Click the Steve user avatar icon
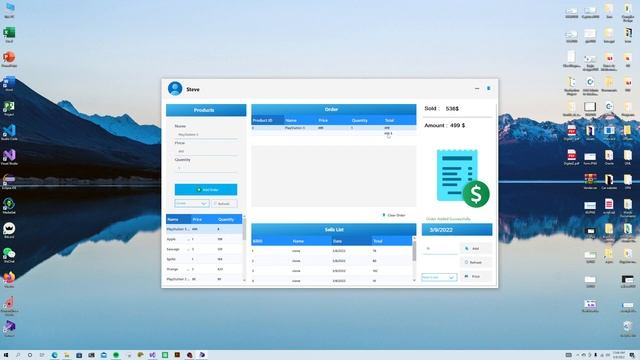Screen dimensions: 640x360 [175, 89]
